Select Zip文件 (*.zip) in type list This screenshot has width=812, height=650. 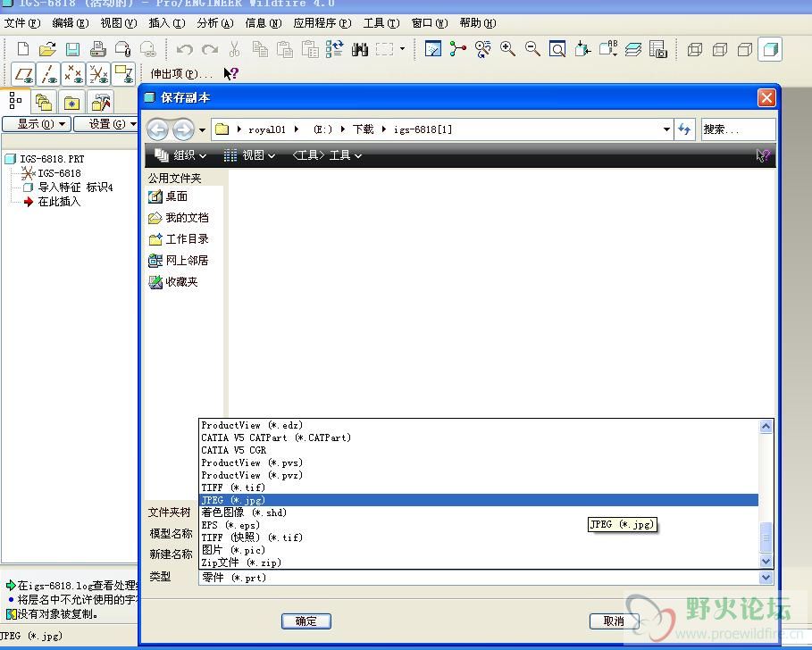(x=479, y=562)
